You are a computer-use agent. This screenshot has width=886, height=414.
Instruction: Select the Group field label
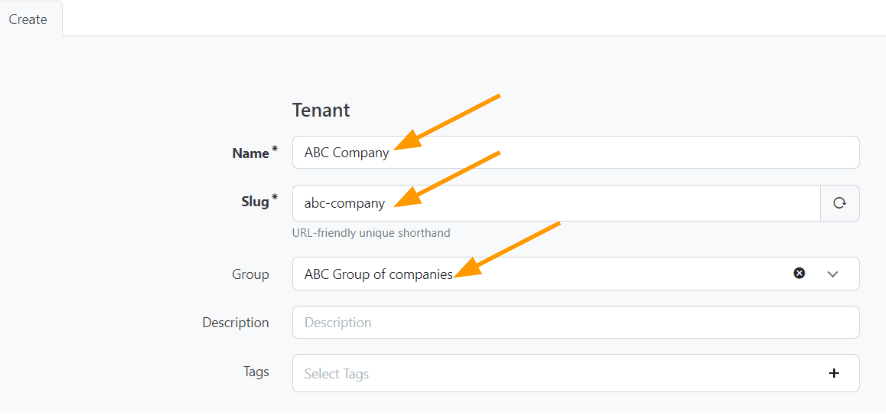click(250, 274)
